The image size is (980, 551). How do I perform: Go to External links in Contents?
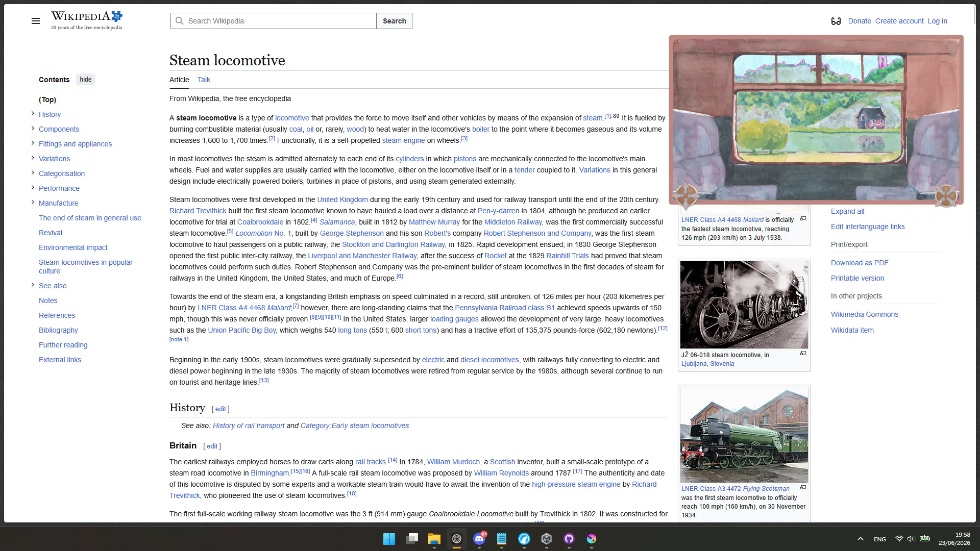click(x=60, y=360)
